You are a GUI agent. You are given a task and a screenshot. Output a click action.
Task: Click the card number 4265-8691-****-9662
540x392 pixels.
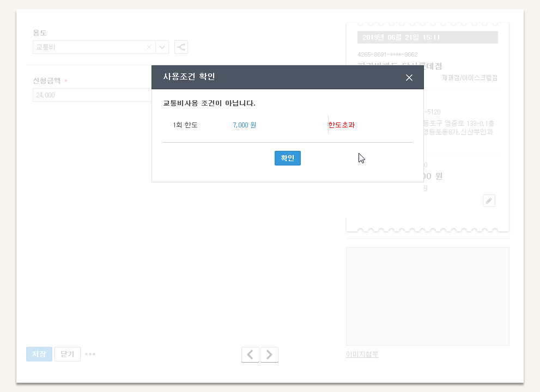[387, 54]
